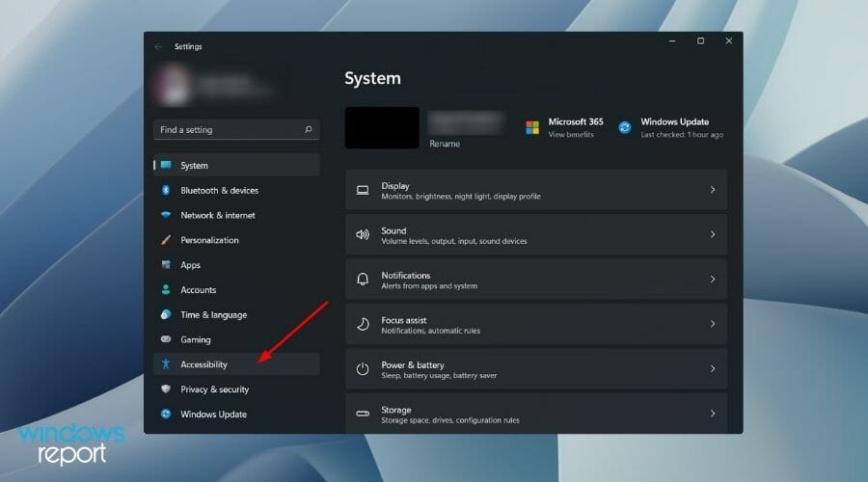Screen dimensions: 868x482
Task: Open Windows Update sidebar label
Action: (x=214, y=415)
